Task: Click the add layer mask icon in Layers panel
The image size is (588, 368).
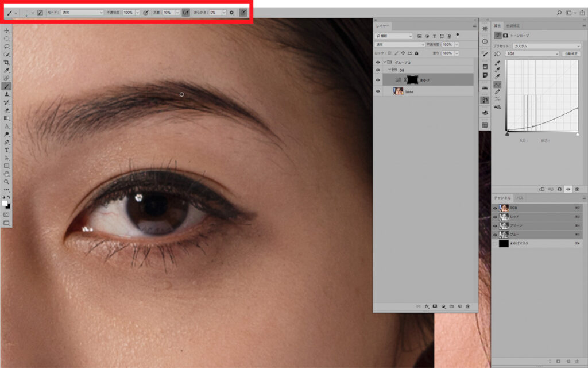Action: 435,306
